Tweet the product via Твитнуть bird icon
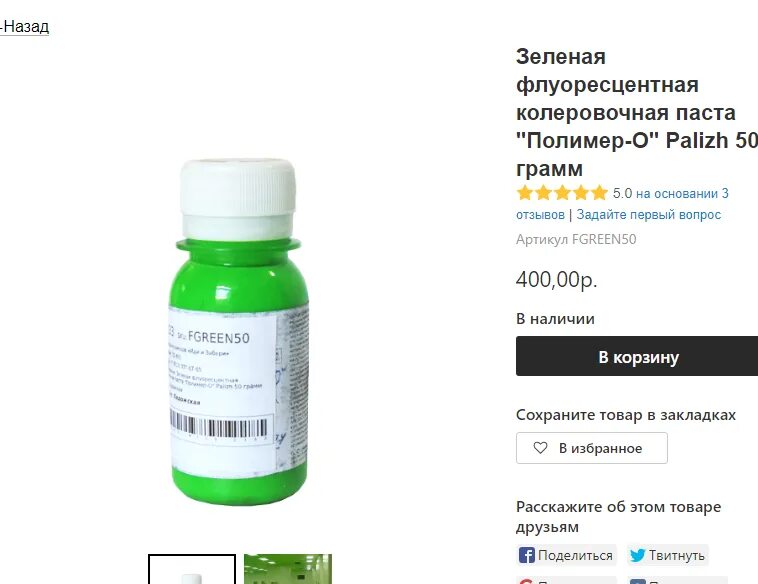 pos(638,555)
